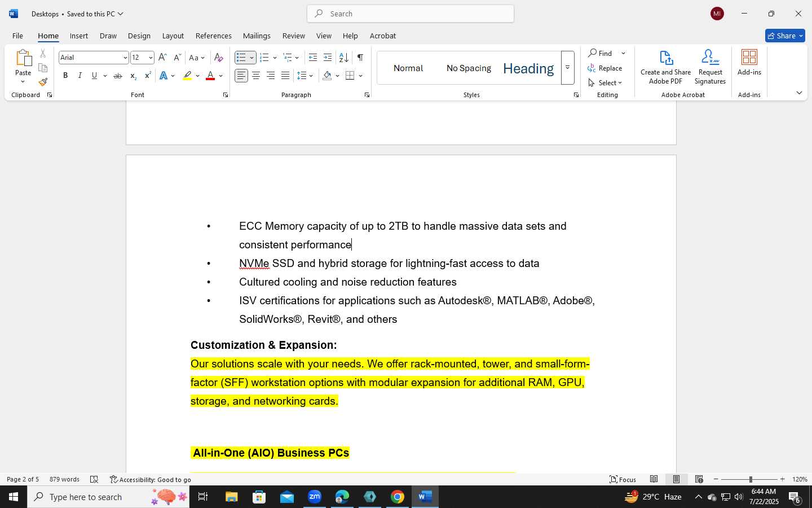The image size is (812, 508).
Task: Switch to the Acrobat tab
Action: [x=383, y=36]
